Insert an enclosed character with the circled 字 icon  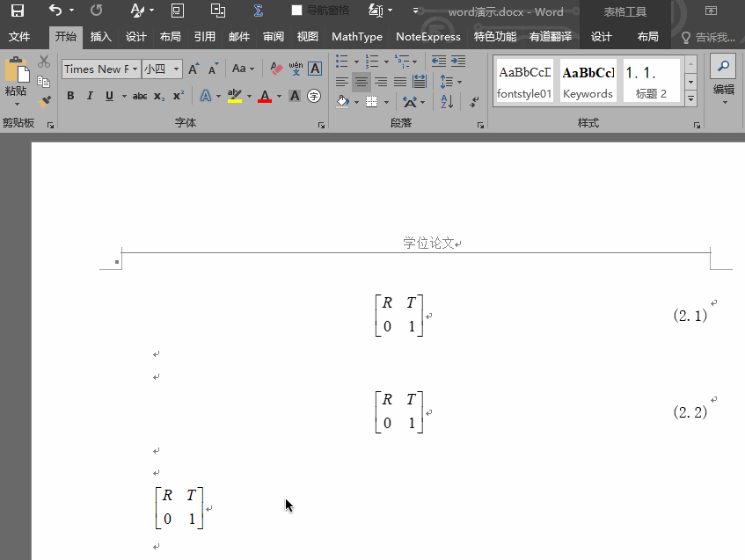click(314, 96)
